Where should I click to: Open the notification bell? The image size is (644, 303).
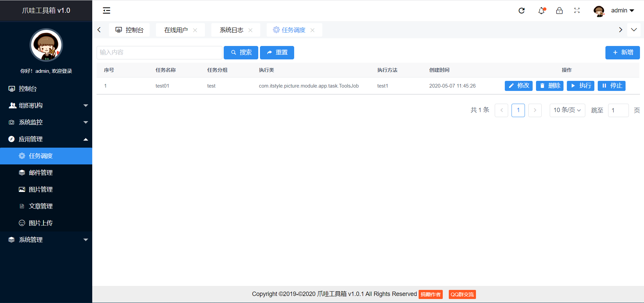coord(541,11)
